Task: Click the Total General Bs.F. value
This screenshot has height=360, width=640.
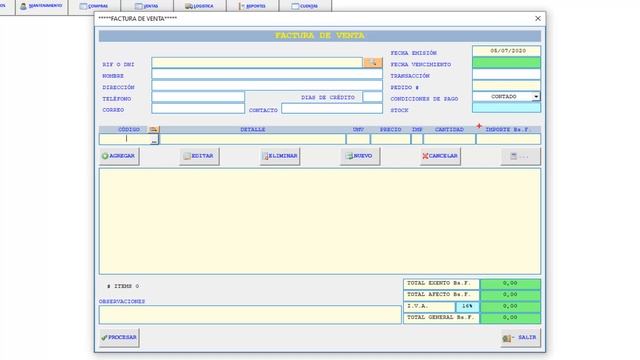Action: pyautogui.click(x=510, y=318)
